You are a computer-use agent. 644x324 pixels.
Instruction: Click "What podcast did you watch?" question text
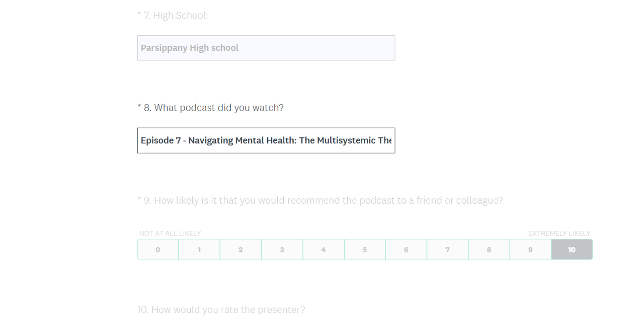point(218,108)
